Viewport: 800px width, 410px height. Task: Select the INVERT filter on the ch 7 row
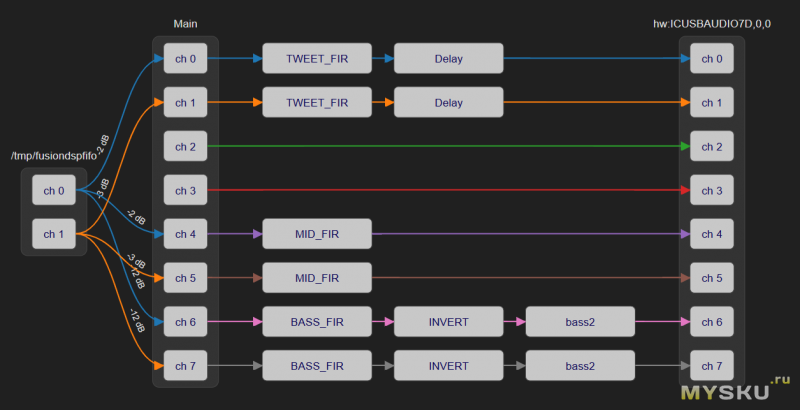point(448,366)
